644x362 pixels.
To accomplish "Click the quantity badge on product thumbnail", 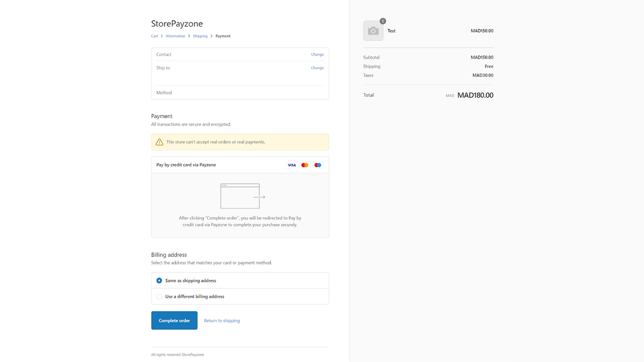I will (x=383, y=21).
